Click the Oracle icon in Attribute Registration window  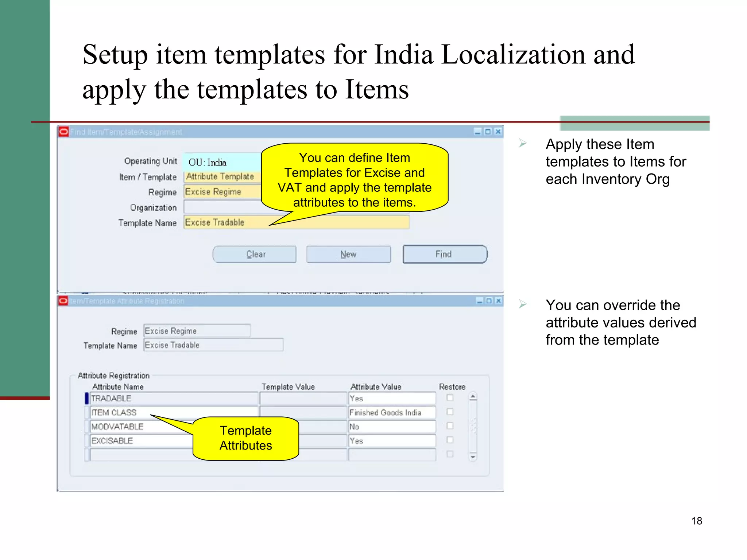[x=63, y=301]
